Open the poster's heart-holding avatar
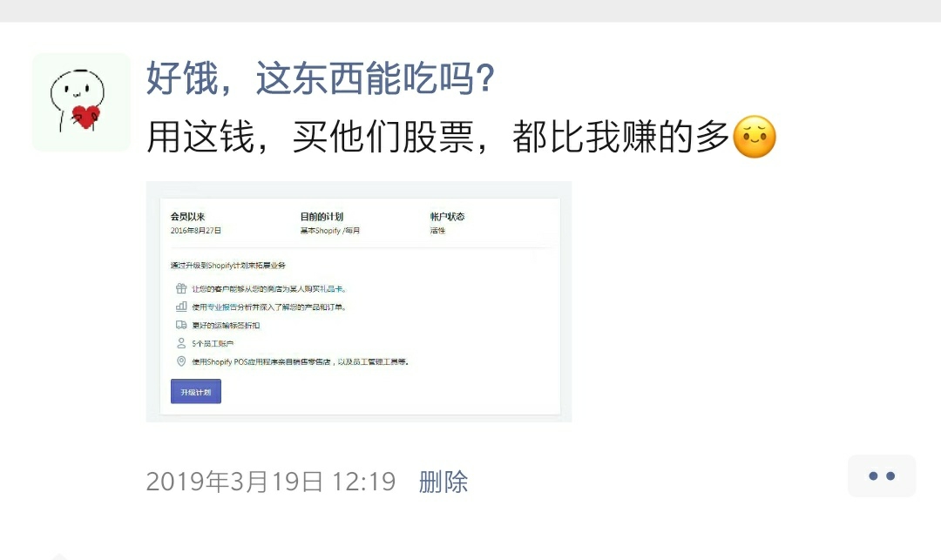941x560 pixels. coord(81,102)
